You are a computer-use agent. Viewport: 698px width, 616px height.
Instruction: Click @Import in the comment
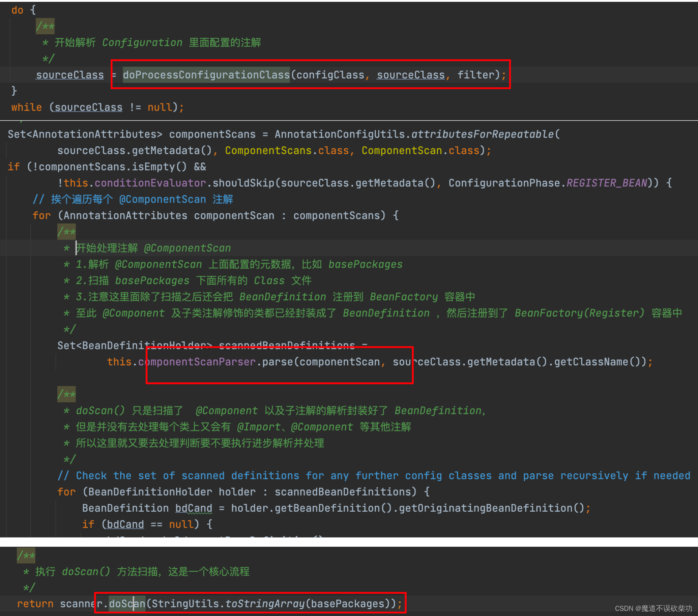pos(258,427)
